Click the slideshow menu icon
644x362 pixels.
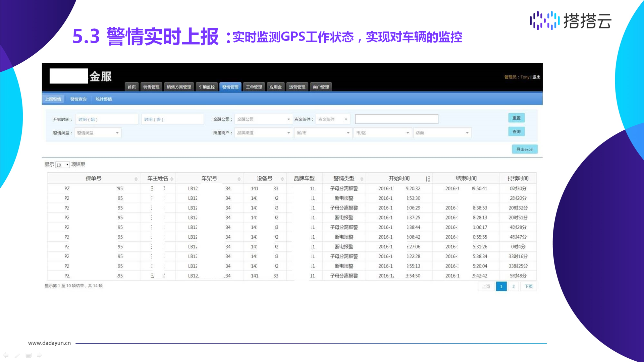point(29,356)
